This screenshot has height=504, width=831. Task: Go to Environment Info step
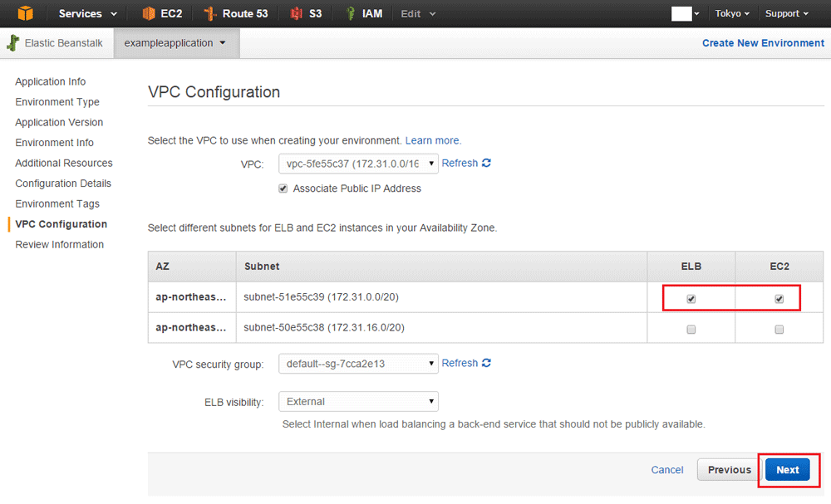54,143
